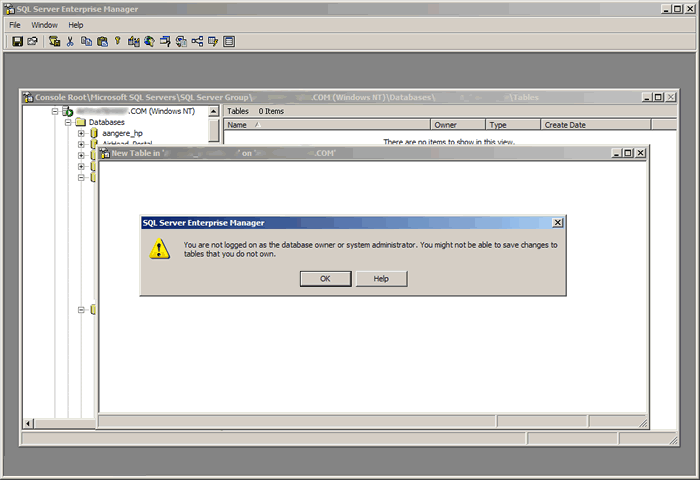Open the Help menu in the menu bar
This screenshot has height=480, width=700.
pyautogui.click(x=75, y=25)
